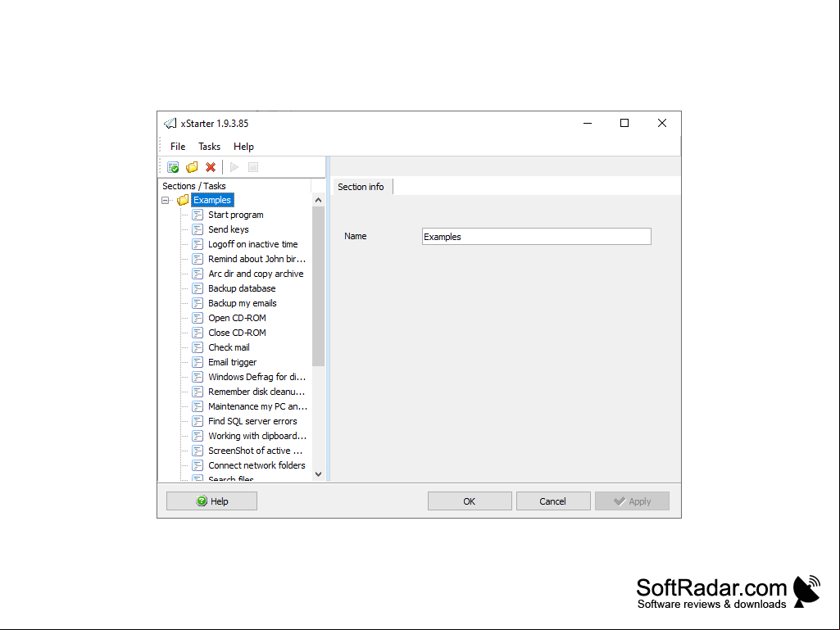The width and height of the screenshot is (840, 630).
Task: Click the Examples folder icon
Action: pos(183,200)
